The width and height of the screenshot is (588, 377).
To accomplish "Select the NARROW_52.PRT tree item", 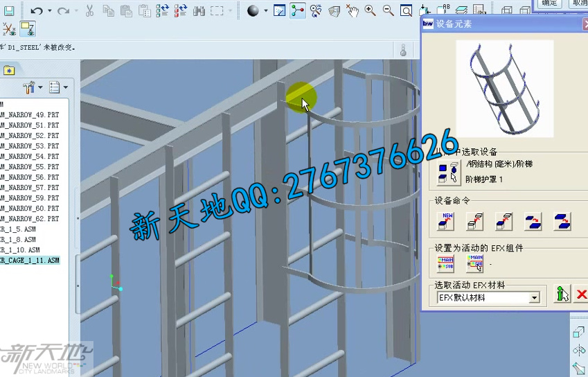I will (30, 135).
